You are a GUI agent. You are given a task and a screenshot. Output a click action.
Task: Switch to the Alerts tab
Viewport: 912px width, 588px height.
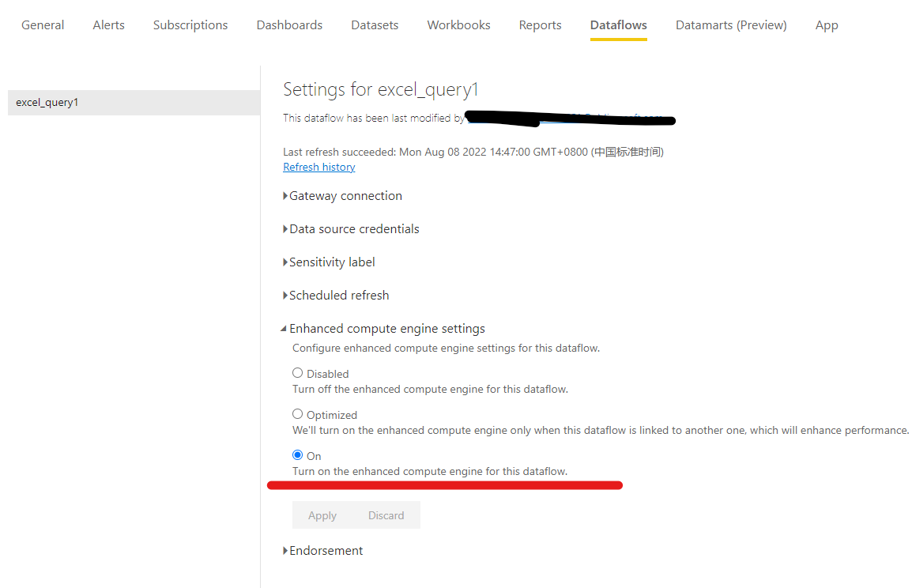pyautogui.click(x=109, y=25)
